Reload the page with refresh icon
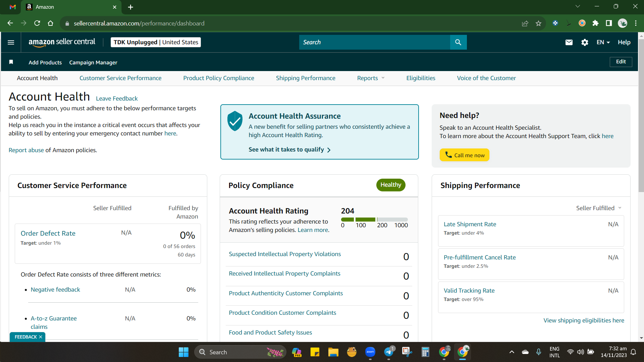Viewport: 644px width, 362px height. 37,23
